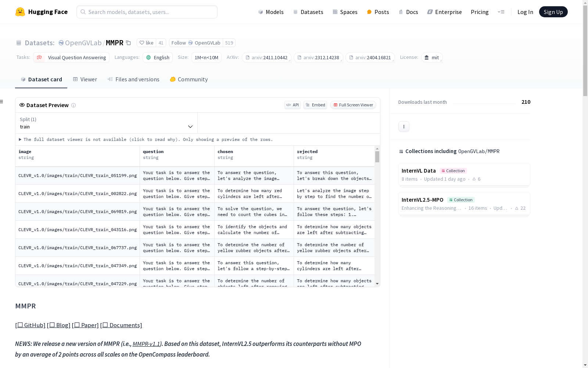Click the 519 followers count
Image resolution: width=588 pixels, height=368 pixels.
coord(229,43)
